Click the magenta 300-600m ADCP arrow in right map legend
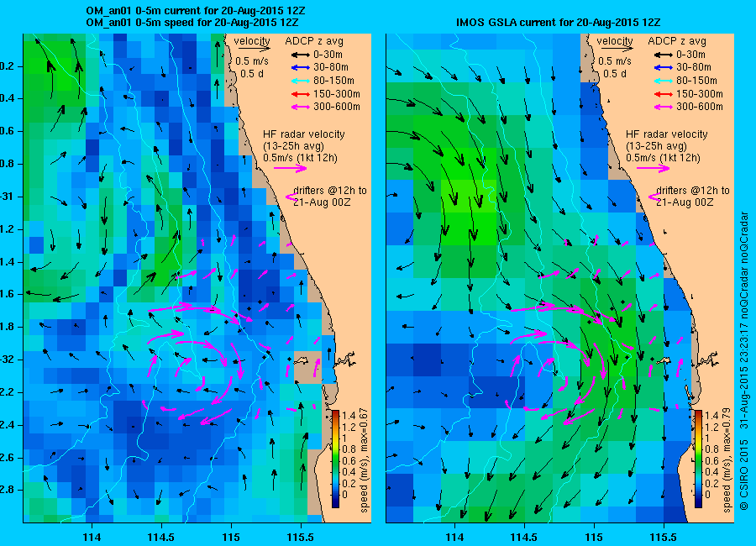The height and width of the screenshot is (546, 756). (664, 107)
